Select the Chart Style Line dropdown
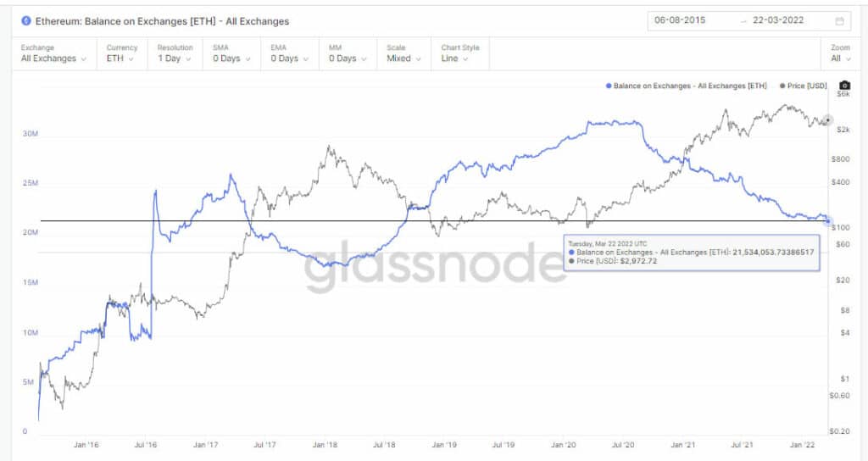868x461 pixels. pyautogui.click(x=460, y=58)
